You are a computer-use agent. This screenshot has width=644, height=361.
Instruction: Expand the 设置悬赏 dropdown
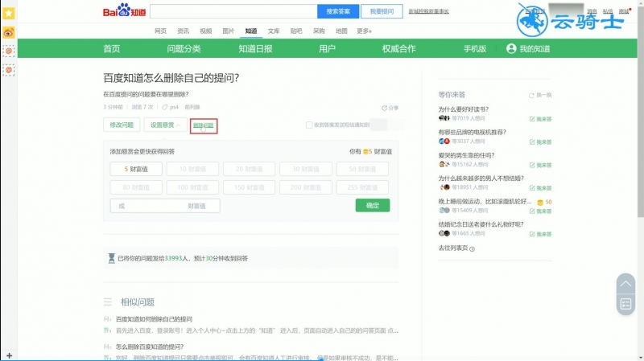click(166, 125)
